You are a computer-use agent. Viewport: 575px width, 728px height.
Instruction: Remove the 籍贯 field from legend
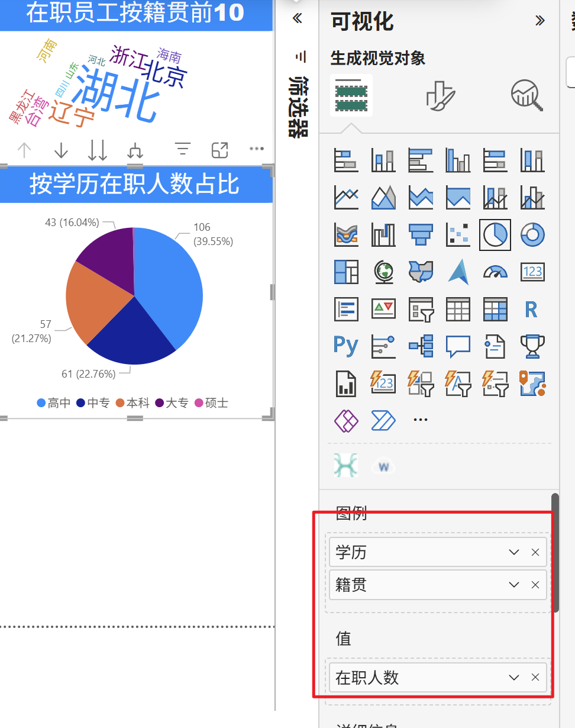coord(535,585)
